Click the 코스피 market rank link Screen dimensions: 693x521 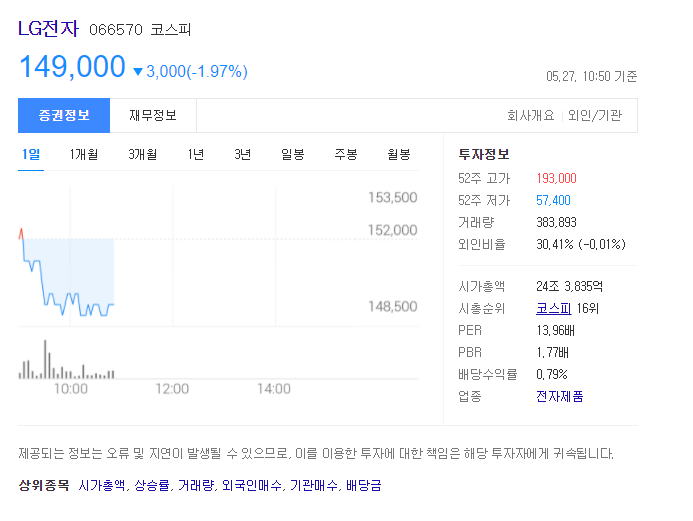point(553,308)
